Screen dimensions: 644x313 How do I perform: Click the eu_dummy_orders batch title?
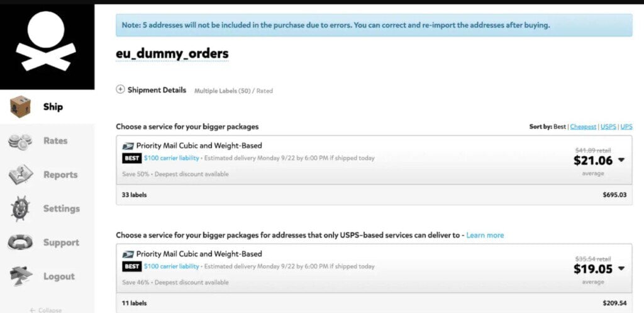172,54
